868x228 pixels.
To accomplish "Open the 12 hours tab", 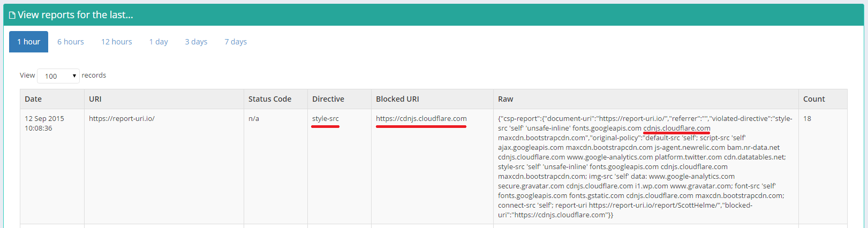I will 117,42.
